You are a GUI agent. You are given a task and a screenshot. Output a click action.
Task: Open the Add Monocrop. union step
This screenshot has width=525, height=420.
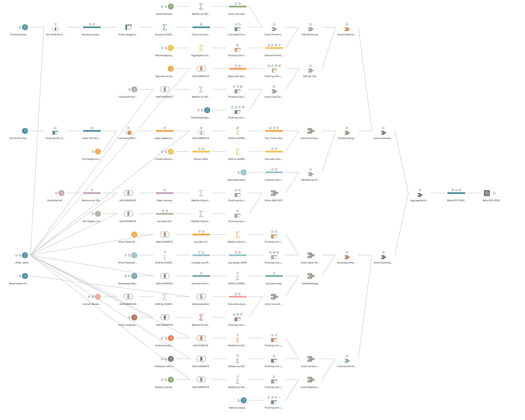point(310,29)
